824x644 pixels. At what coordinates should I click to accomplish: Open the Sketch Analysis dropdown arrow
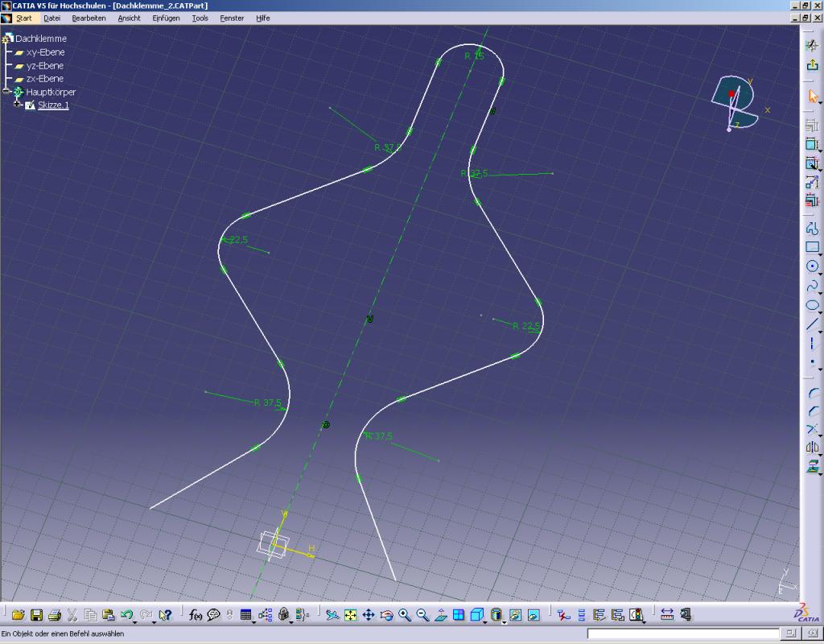[x=644, y=622]
